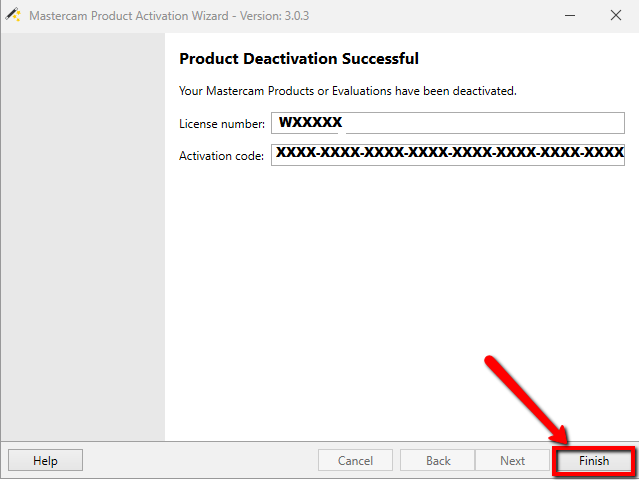Image resolution: width=639 pixels, height=480 pixels.
Task: Click the Next button
Action: pos(512,460)
